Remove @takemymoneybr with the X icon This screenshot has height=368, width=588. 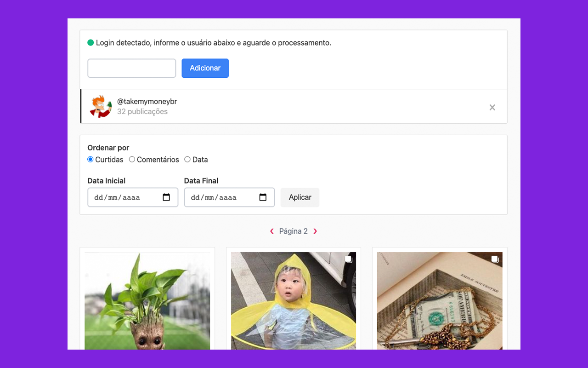tap(492, 107)
